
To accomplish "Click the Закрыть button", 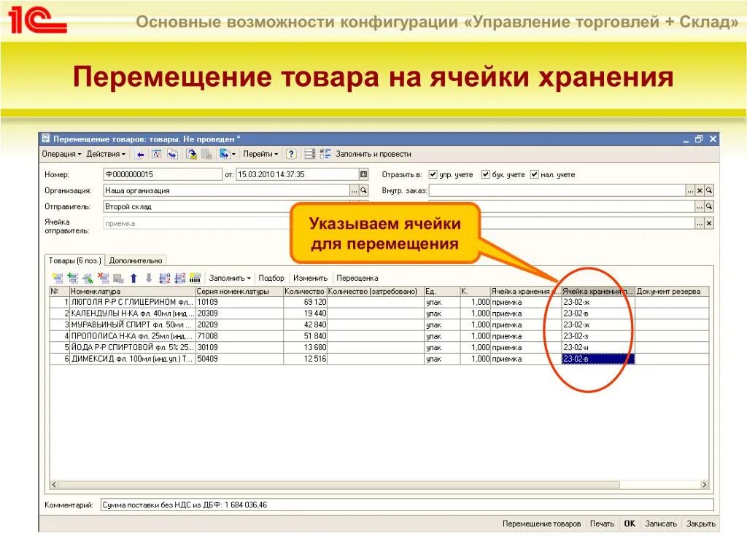I will click(x=701, y=524).
